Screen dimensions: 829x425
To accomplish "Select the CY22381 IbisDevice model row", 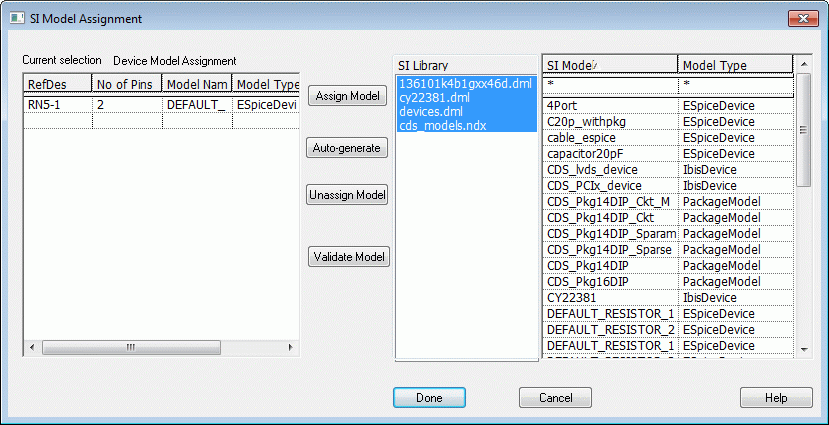I will click(609, 297).
